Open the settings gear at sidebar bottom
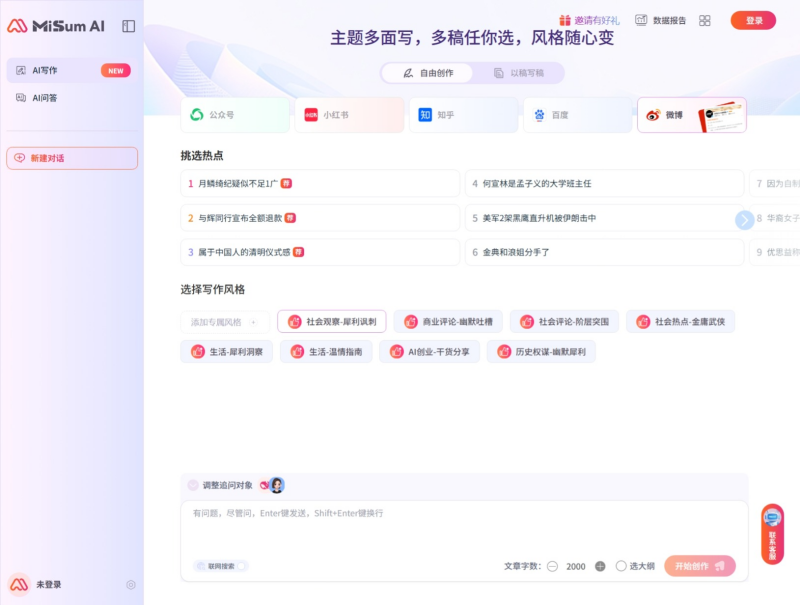 coord(130,584)
